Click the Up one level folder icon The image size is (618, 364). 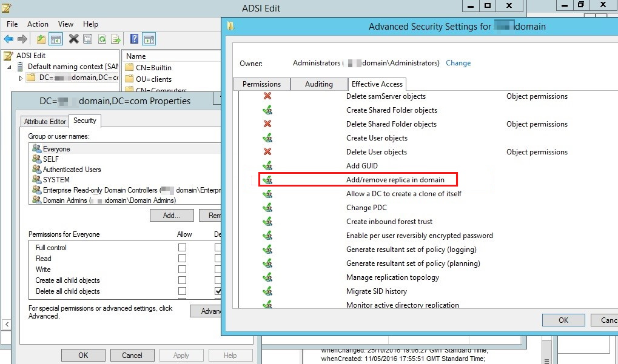(x=41, y=39)
